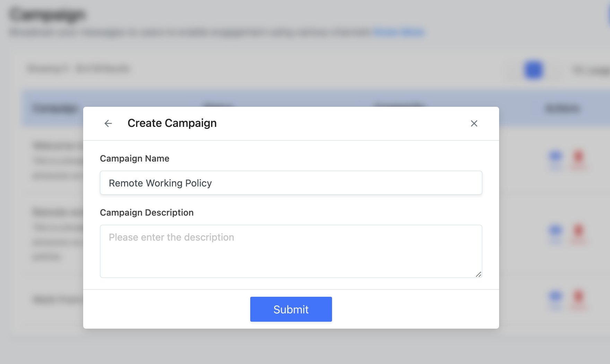Image resolution: width=610 pixels, height=364 pixels.
Task: Click the blurred red icon in second row
Action: (578, 231)
